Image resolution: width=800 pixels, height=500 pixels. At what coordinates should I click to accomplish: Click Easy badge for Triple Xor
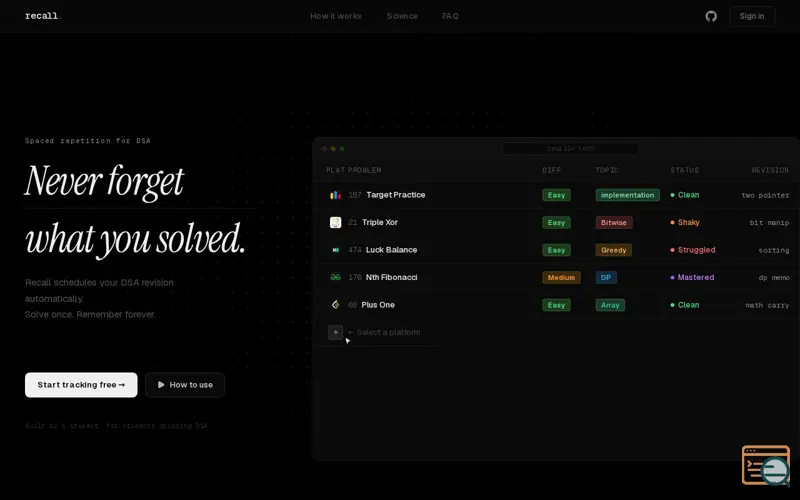pos(556,222)
